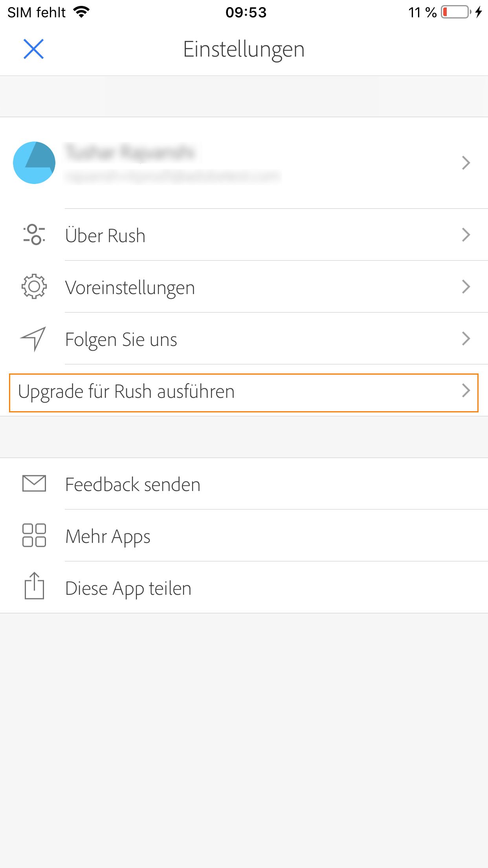Open Folgen Sie uns

tap(121, 338)
